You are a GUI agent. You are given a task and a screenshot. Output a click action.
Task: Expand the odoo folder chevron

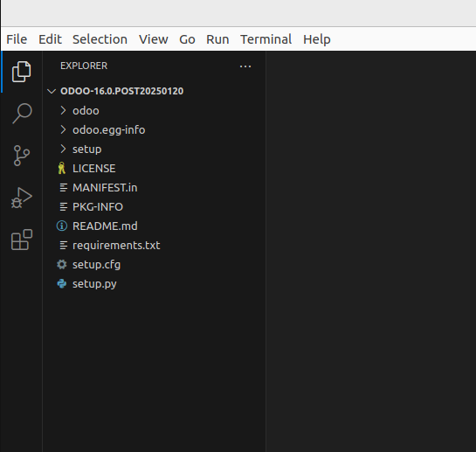[x=63, y=111]
